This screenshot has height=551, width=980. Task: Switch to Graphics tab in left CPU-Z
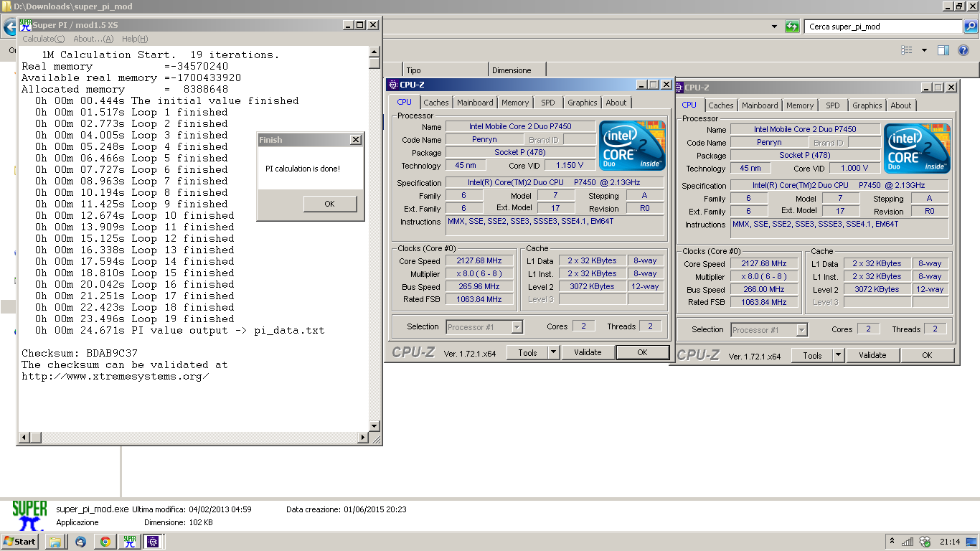click(x=583, y=103)
